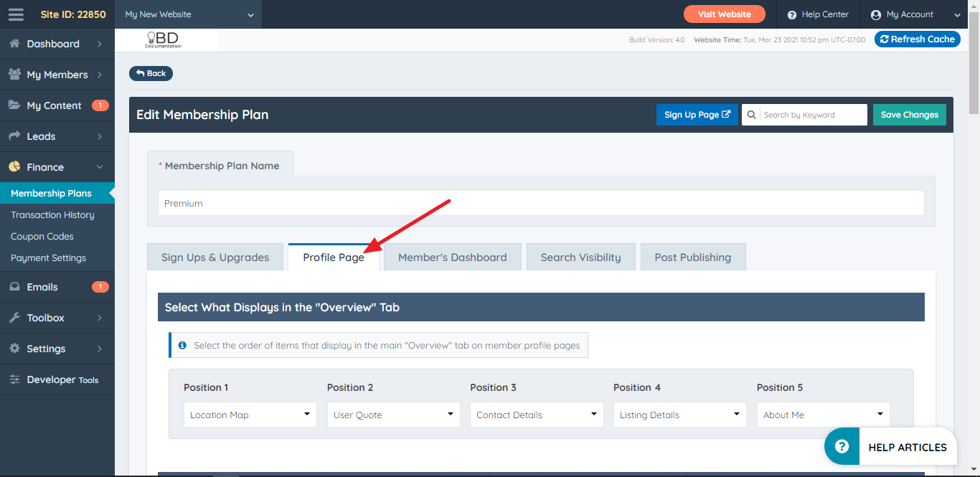The height and width of the screenshot is (477, 980).
Task: Open Membership Plans in sidebar
Action: coord(57,193)
